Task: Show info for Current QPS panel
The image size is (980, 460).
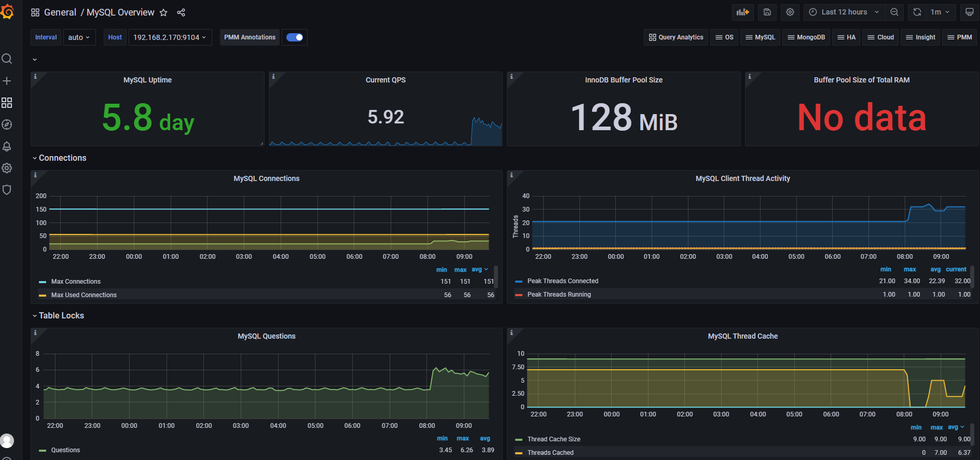Action: 273,76
